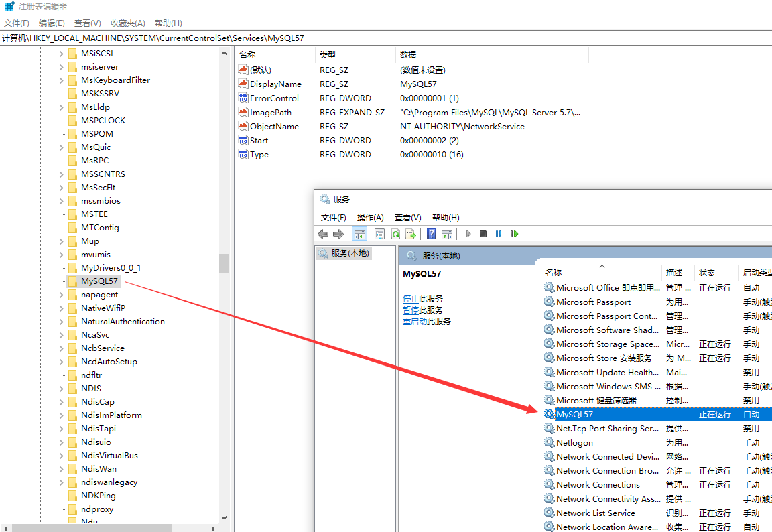Expand the MsQuic registry key
This screenshot has height=532, width=772.
coord(62,147)
